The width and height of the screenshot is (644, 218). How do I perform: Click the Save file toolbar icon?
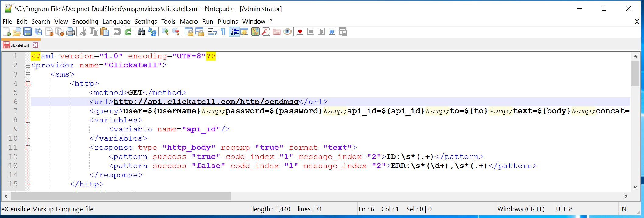coord(28,32)
